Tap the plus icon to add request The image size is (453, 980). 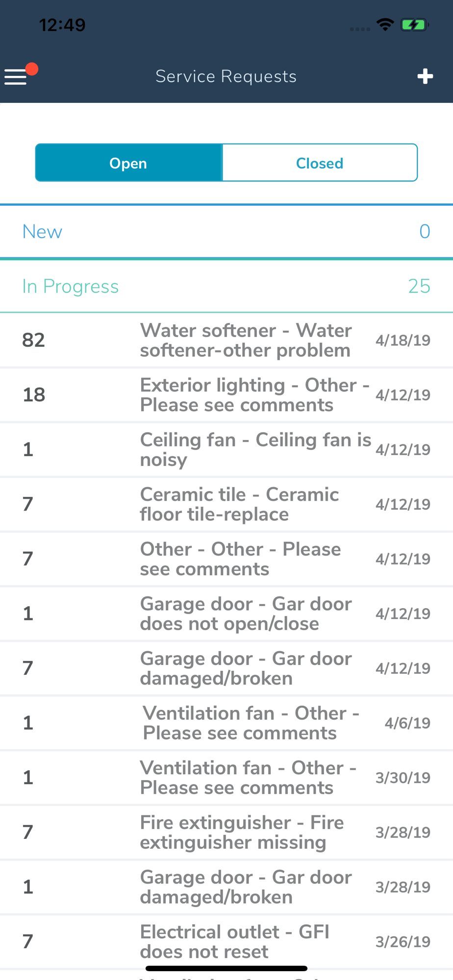coord(425,76)
